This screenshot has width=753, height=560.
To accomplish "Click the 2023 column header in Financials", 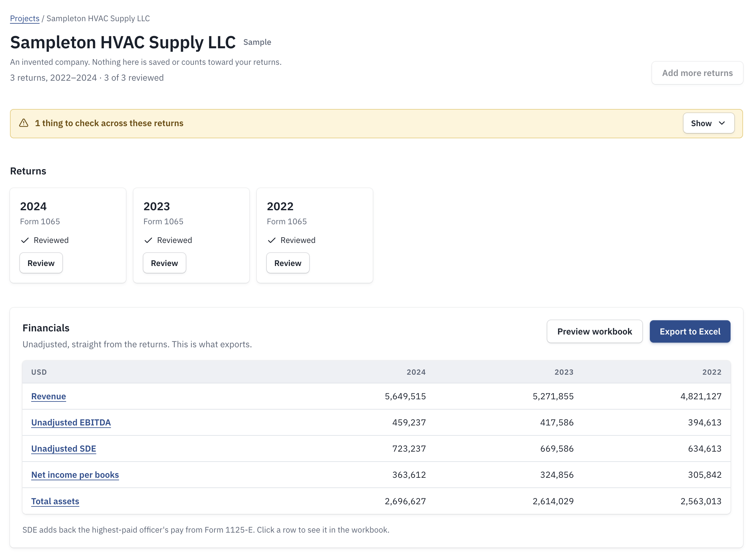I will click(x=564, y=372).
